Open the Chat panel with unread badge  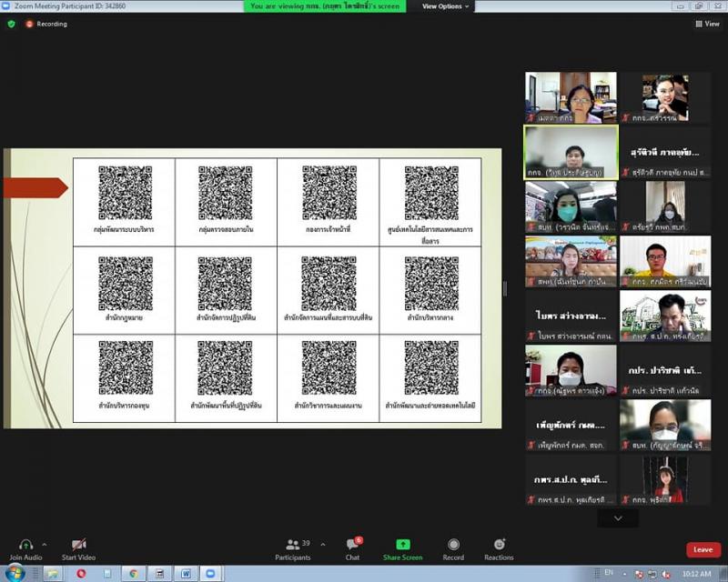tap(353, 549)
